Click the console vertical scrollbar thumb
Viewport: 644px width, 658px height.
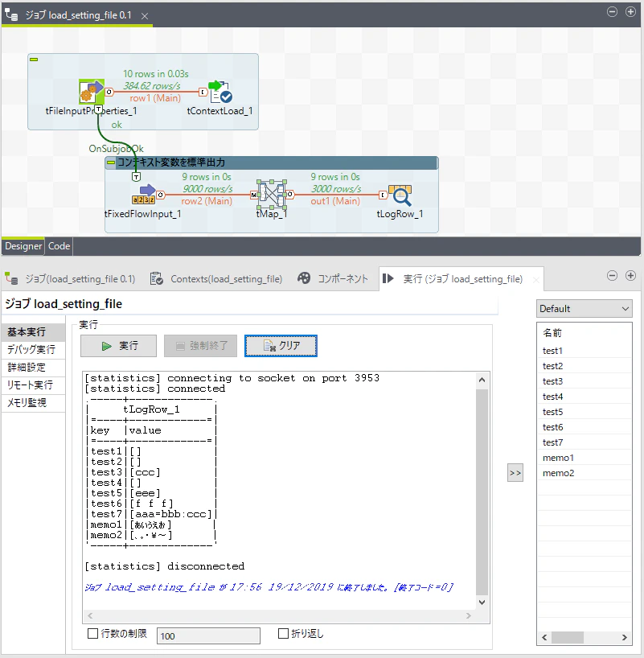point(482,491)
